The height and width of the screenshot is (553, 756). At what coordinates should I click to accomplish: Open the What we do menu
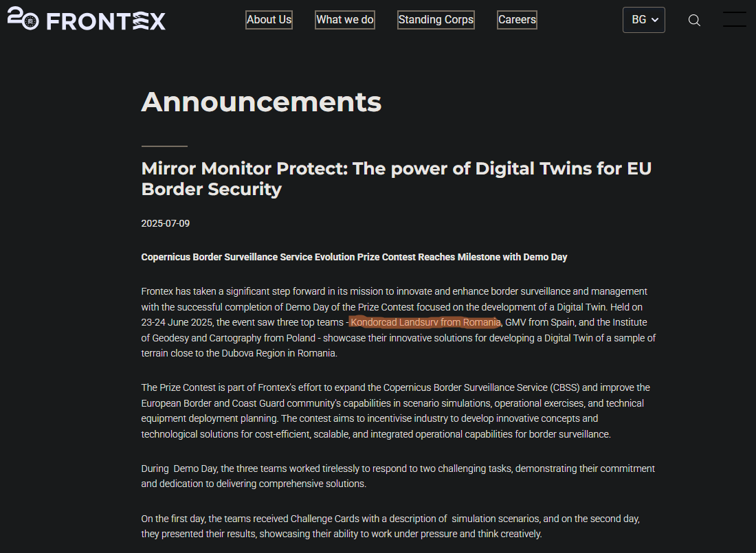pyautogui.click(x=345, y=20)
